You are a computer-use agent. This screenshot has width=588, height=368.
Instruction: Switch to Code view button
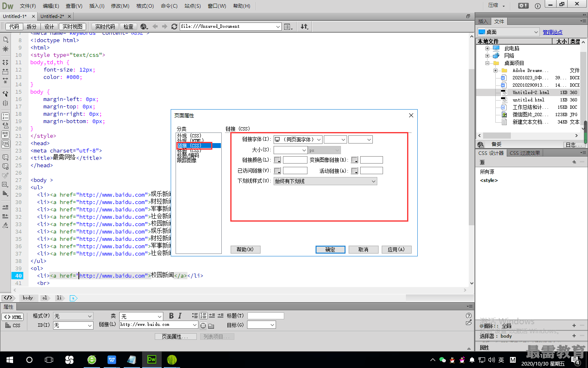(14, 27)
